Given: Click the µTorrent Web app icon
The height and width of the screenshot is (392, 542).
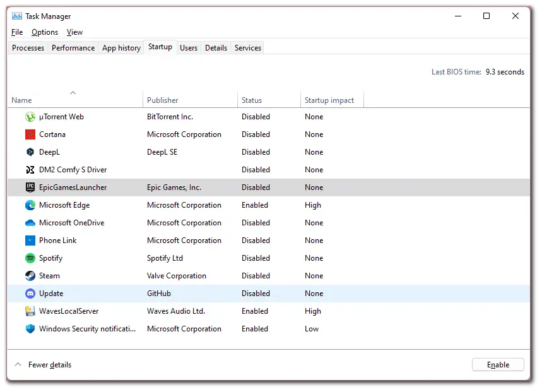Looking at the screenshot, I should click(30, 117).
